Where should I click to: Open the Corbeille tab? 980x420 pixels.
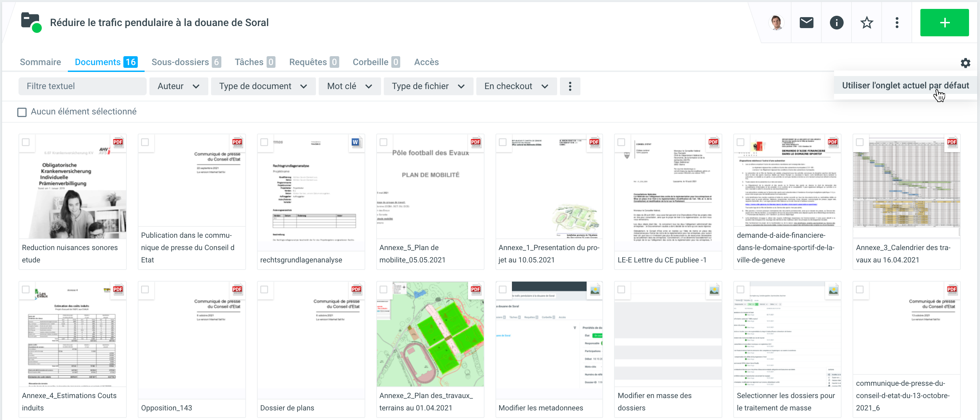376,62
